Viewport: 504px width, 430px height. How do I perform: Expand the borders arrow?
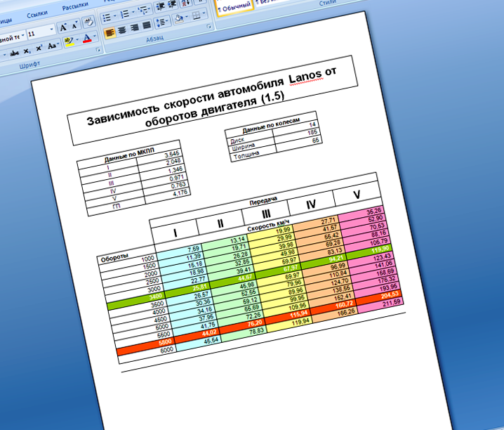coord(204,13)
